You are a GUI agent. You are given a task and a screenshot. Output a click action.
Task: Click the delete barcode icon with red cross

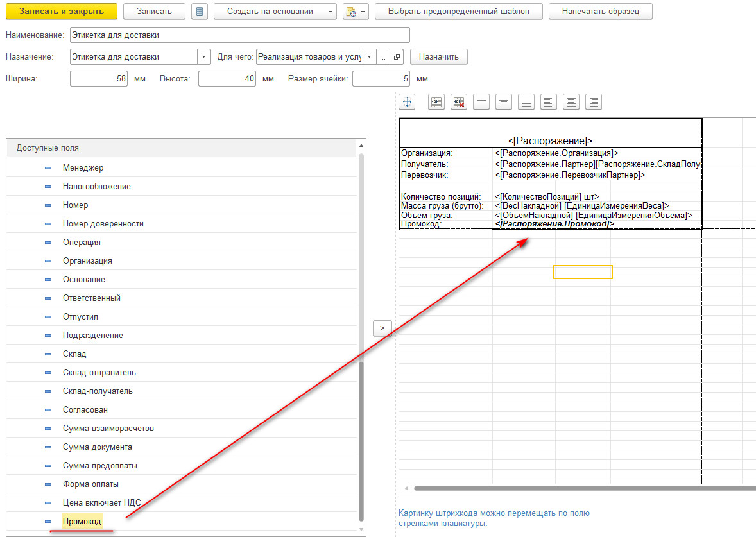click(x=458, y=102)
